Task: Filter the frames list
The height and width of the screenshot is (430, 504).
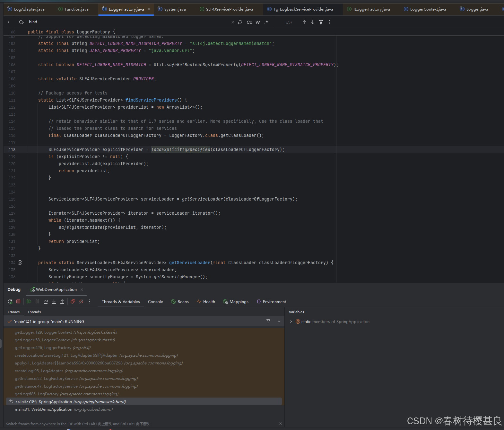Action: [268, 321]
